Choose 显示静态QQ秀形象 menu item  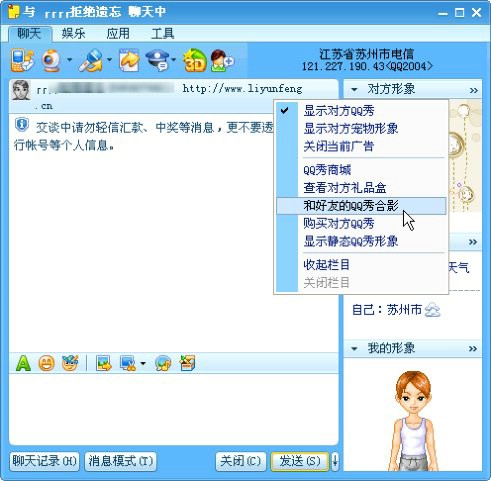coord(361,241)
